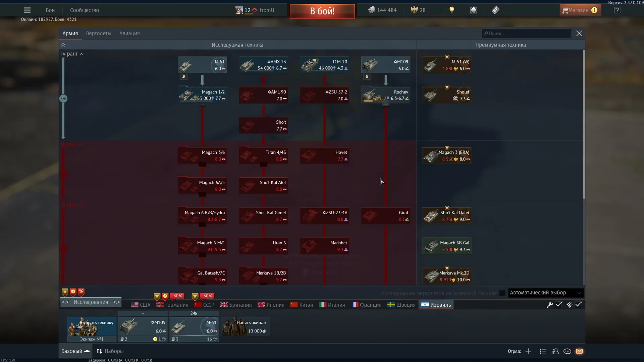Collapse the research tree with double chevron

(x=63, y=45)
